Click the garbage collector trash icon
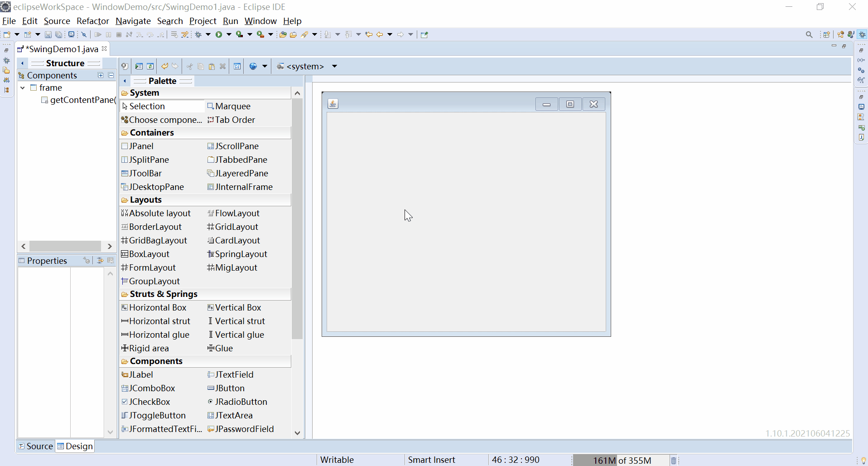 point(674,461)
